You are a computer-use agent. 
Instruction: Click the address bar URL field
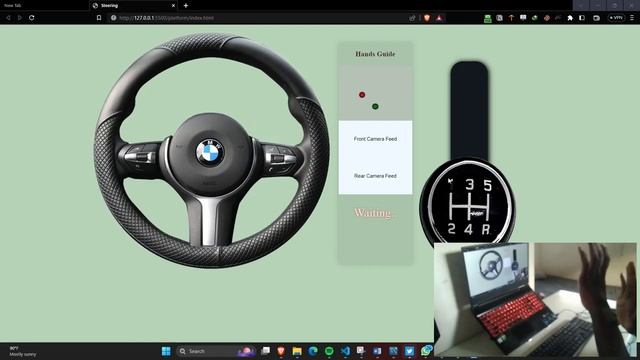261,18
